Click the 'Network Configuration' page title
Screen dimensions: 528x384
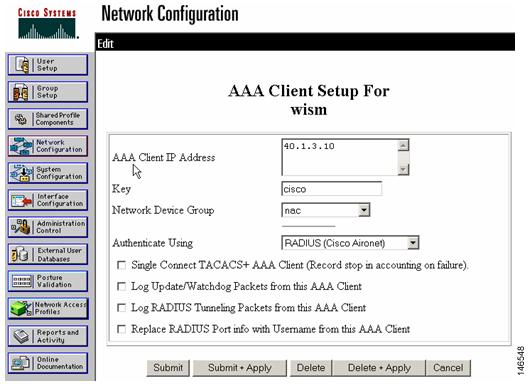click(x=170, y=14)
